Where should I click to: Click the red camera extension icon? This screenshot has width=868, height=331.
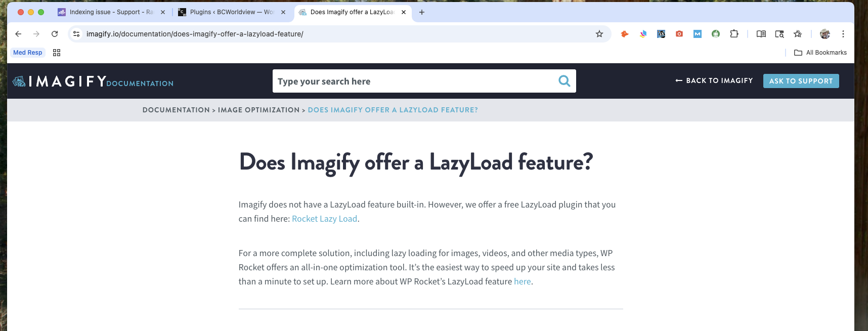679,34
